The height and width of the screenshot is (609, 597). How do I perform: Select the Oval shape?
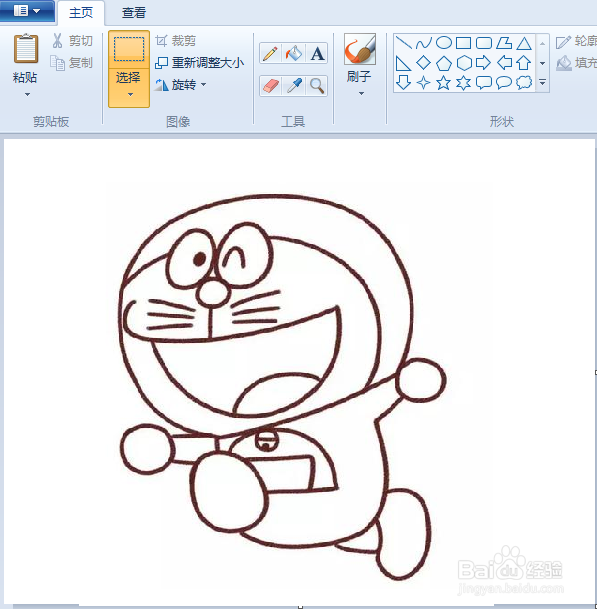(444, 43)
